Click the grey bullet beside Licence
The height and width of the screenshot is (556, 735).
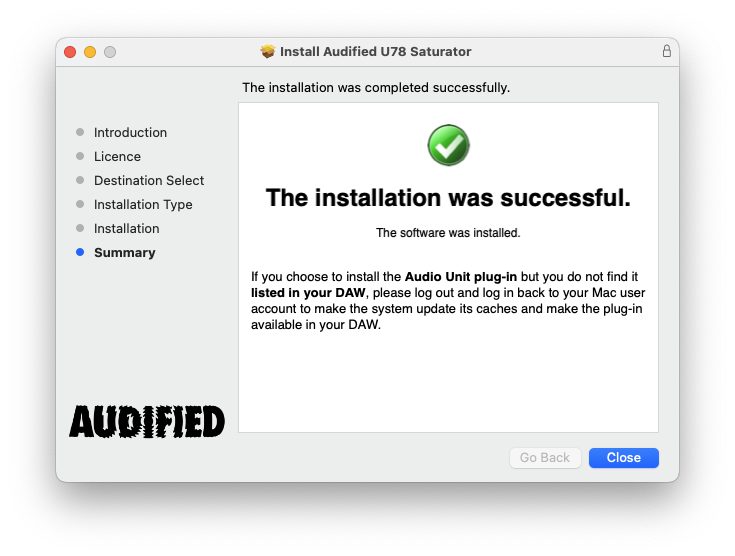coord(80,157)
